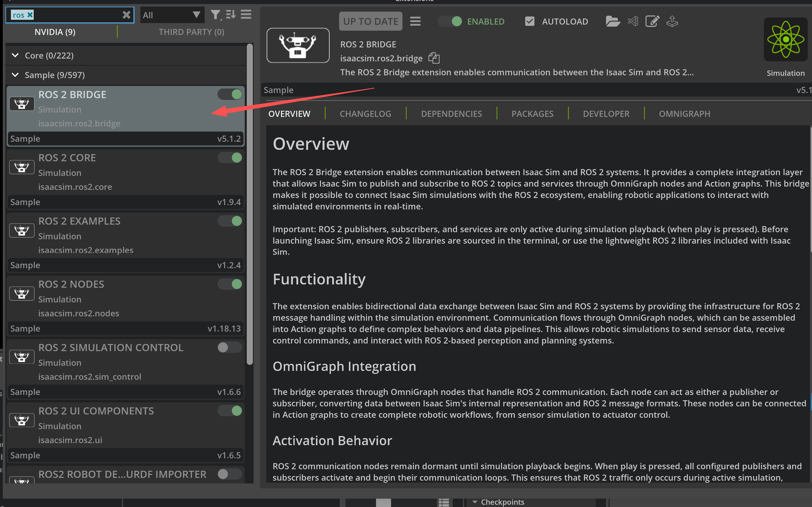Screen dimensions: 812x507
Task: Open the extension folder icon
Action: coord(613,22)
